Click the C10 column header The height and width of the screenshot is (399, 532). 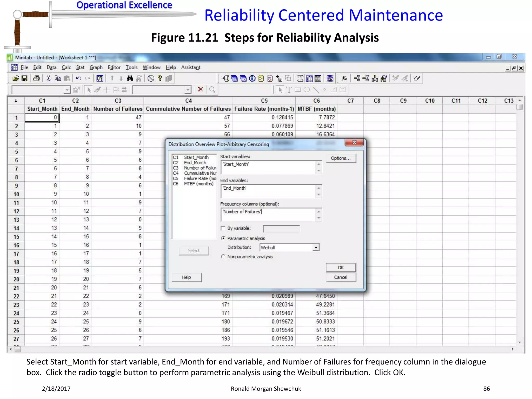(430, 101)
